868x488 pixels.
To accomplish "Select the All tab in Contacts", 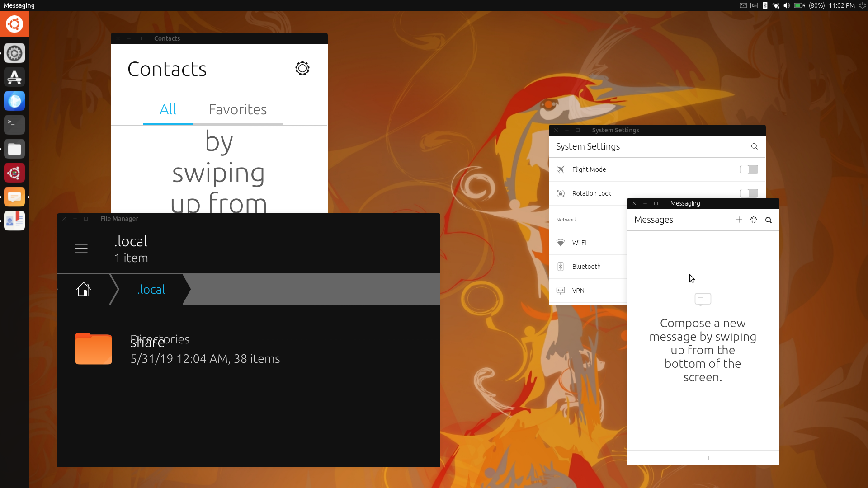I will [168, 109].
